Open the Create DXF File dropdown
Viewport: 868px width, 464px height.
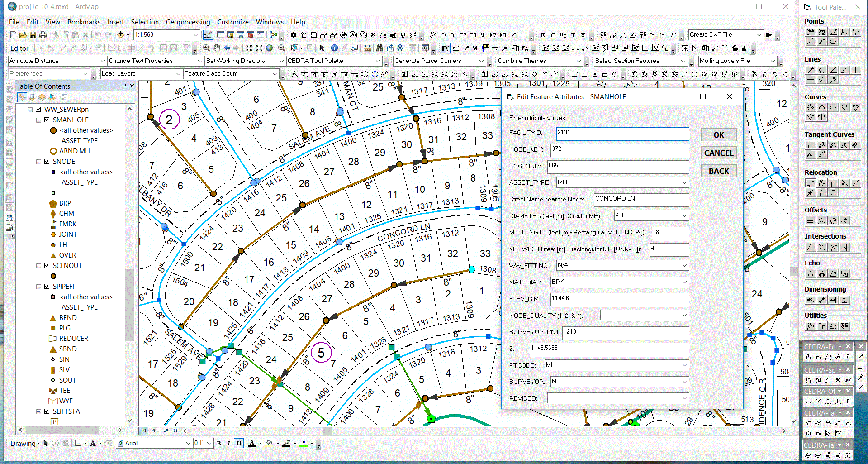coord(759,35)
